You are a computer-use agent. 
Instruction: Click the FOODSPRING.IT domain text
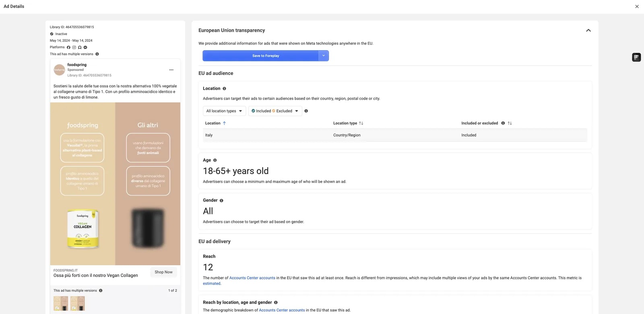pos(66,270)
